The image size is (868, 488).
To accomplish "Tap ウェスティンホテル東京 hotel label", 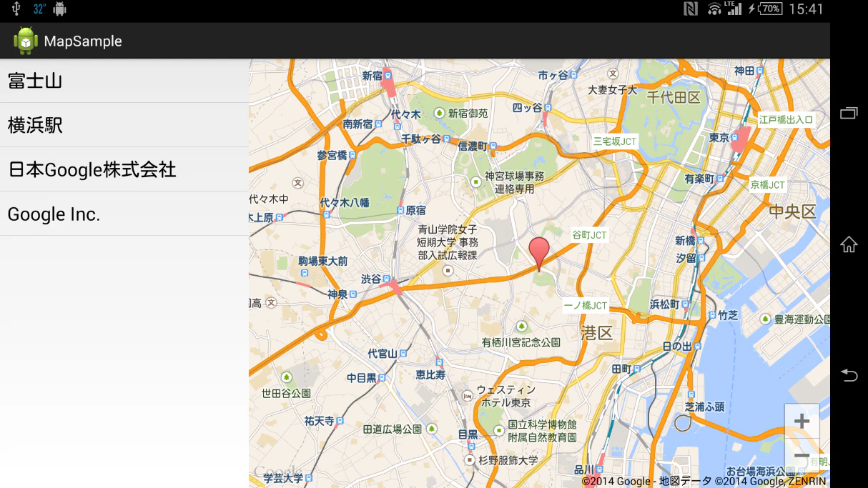I will 505,396.
